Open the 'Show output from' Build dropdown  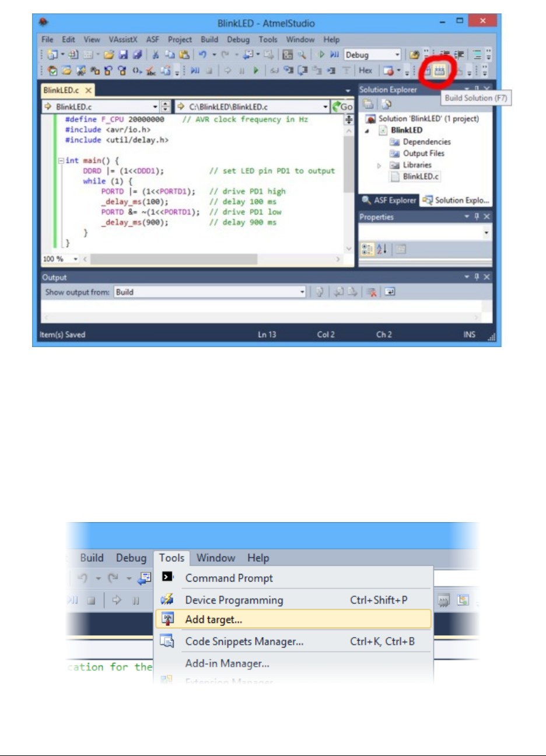pos(209,292)
